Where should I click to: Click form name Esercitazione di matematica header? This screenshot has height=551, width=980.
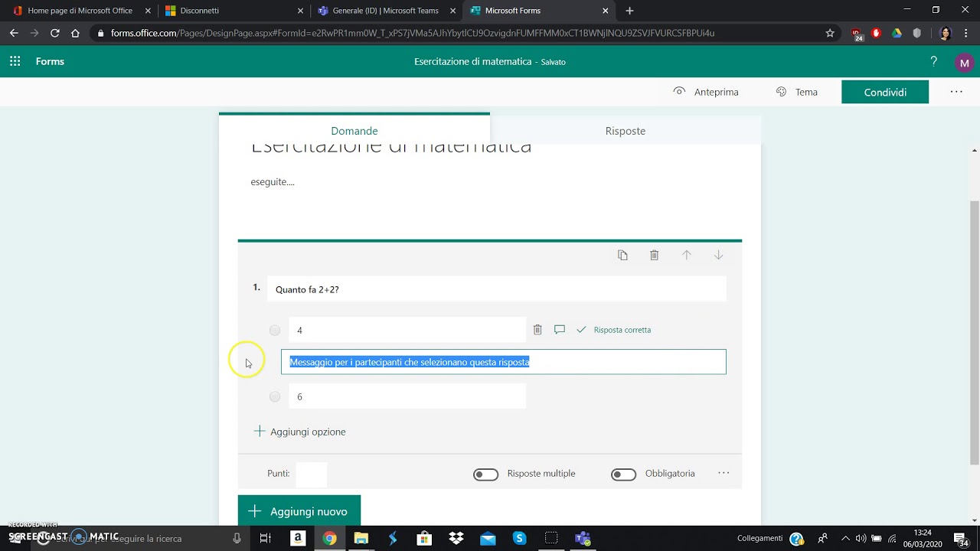(472, 61)
